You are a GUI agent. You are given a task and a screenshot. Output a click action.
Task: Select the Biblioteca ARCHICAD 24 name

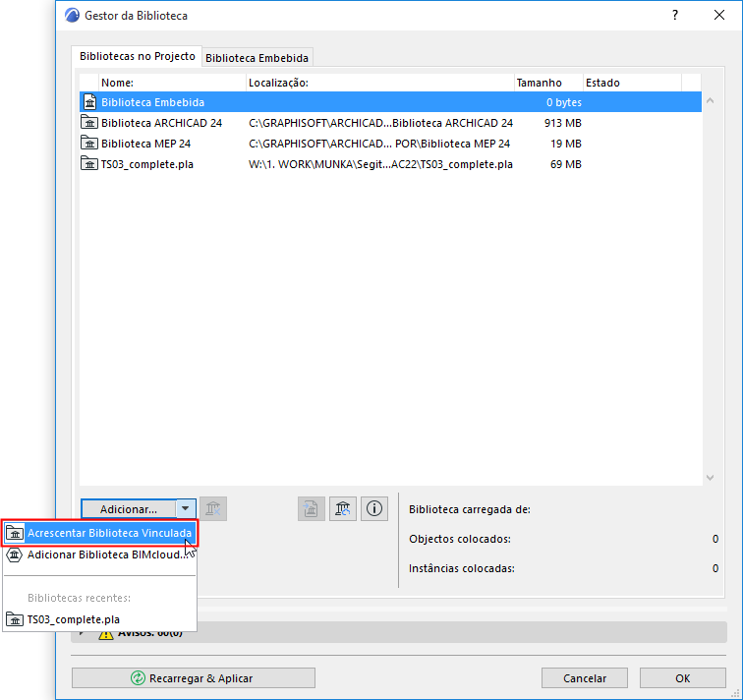tap(161, 123)
